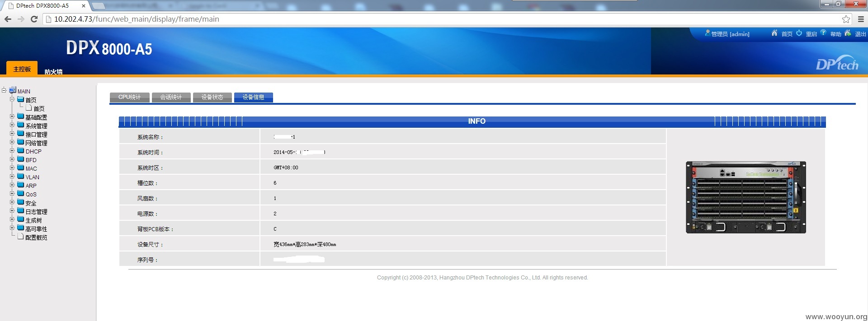868x321 pixels.
Task: Collapse the MAIN tree root node
Action: pyautogui.click(x=4, y=90)
